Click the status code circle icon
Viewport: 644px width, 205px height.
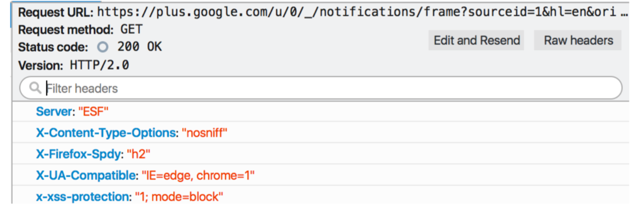tap(103, 47)
